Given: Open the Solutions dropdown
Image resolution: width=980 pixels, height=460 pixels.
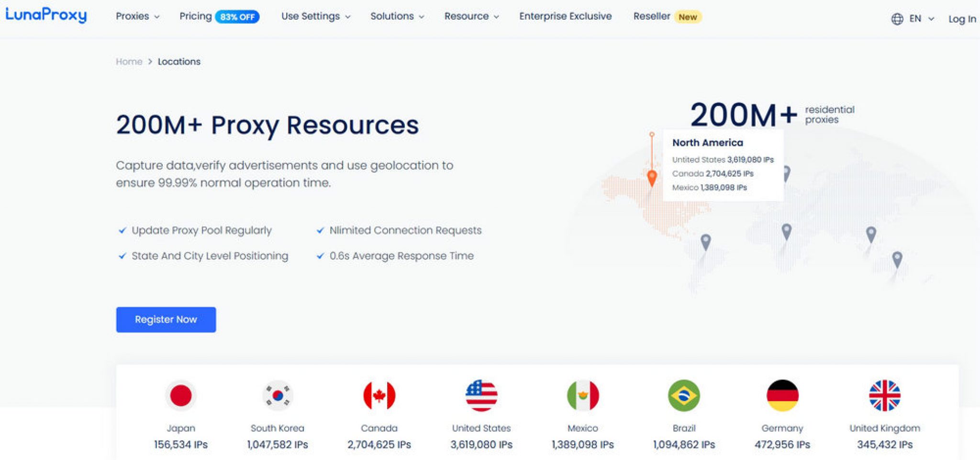Looking at the screenshot, I should click(396, 16).
